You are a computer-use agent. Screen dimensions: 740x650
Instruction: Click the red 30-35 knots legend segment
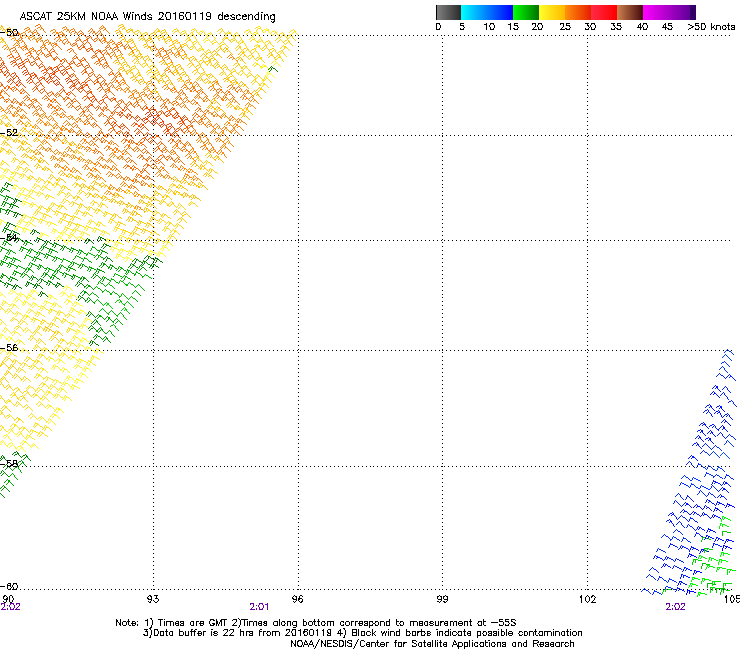pos(604,12)
